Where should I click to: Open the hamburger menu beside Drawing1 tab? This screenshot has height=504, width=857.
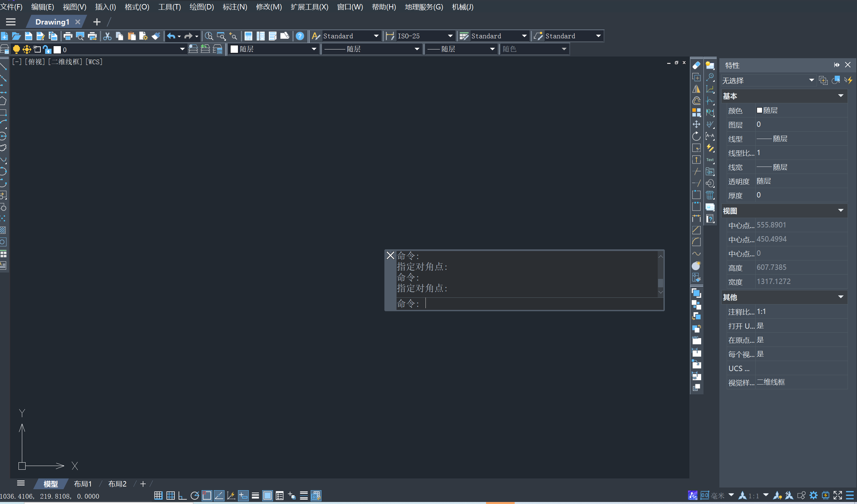11,22
